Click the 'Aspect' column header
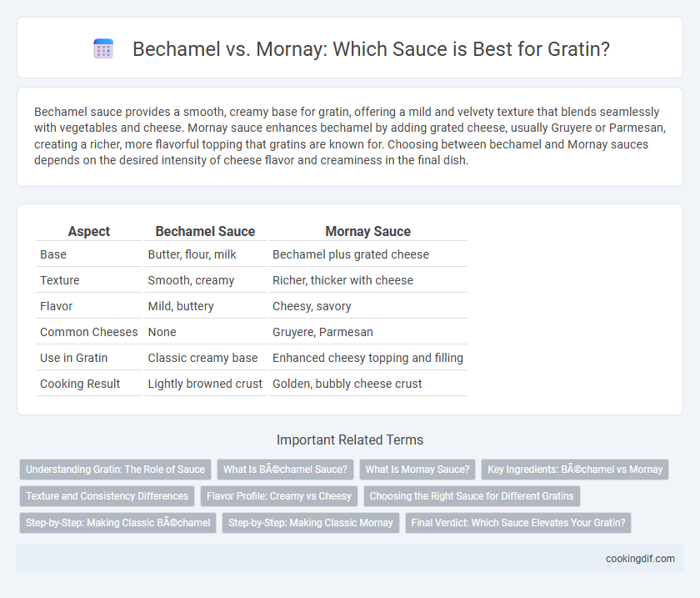This screenshot has width=700, height=598. (89, 231)
